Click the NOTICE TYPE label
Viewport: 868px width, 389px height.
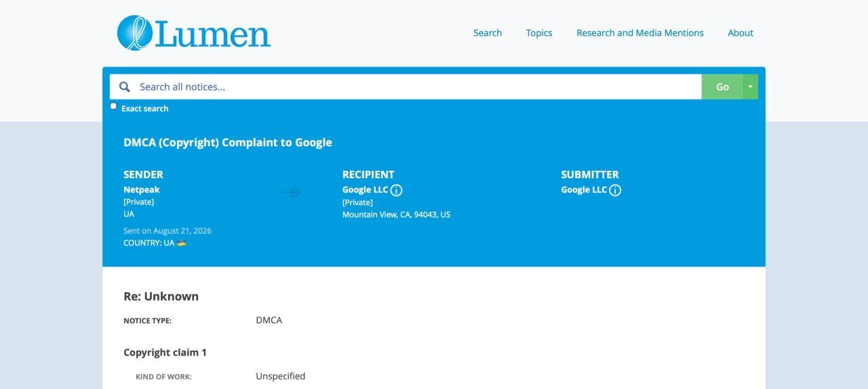point(147,321)
